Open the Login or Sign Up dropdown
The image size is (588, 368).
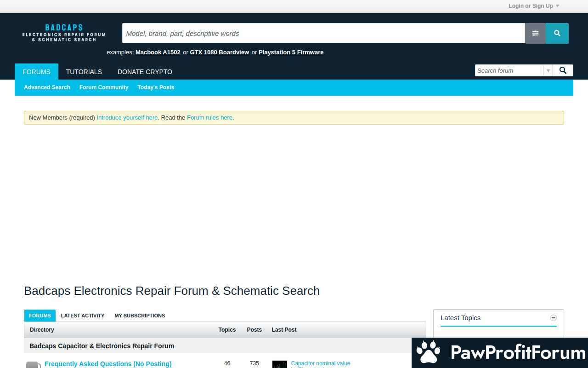point(534,6)
